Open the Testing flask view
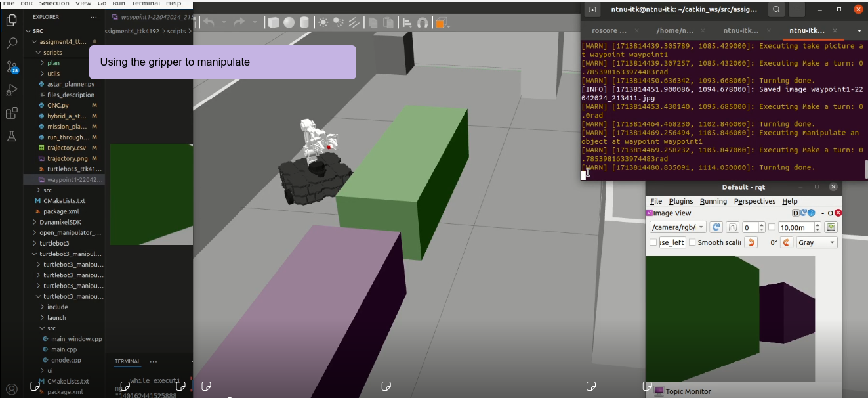The height and width of the screenshot is (398, 868). (x=11, y=136)
